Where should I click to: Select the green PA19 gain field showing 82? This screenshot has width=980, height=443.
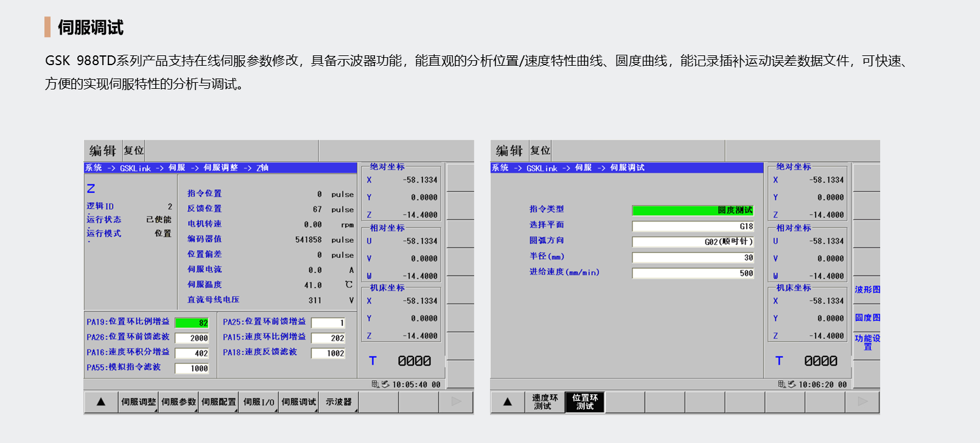tap(192, 323)
